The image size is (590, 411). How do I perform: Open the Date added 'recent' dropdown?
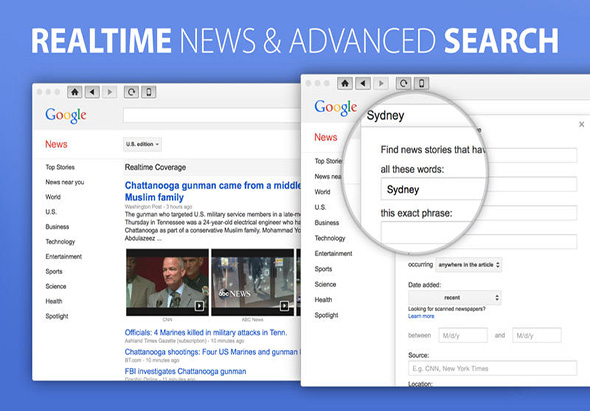pyautogui.click(x=455, y=297)
